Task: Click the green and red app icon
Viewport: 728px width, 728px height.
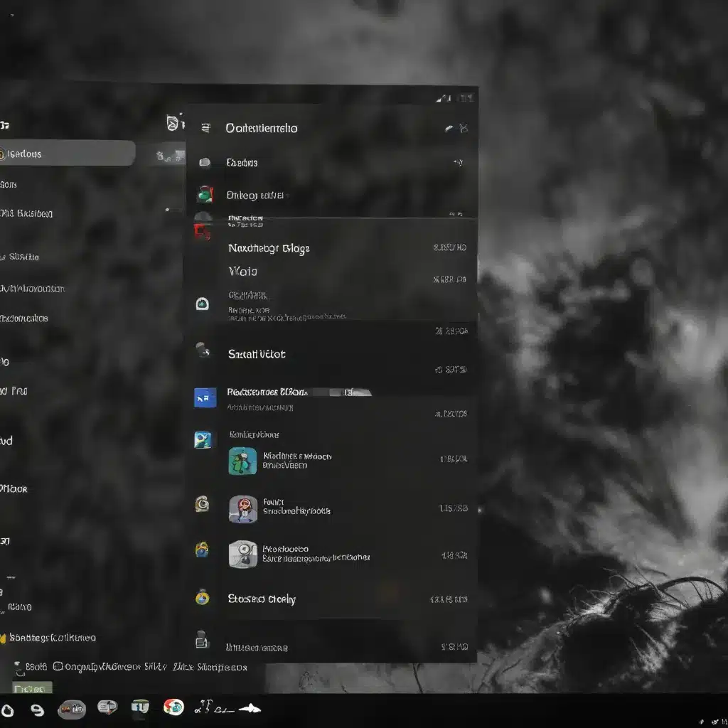Action: [x=205, y=194]
